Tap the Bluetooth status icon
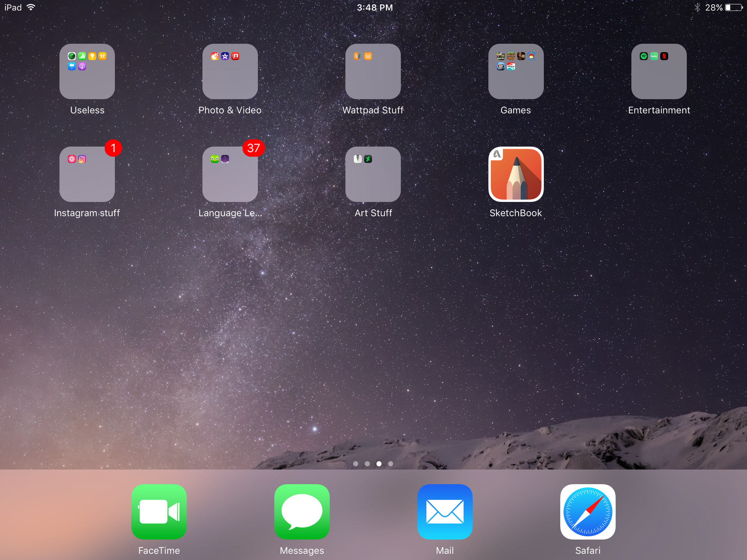The height and width of the screenshot is (560, 747). pyautogui.click(x=697, y=7)
